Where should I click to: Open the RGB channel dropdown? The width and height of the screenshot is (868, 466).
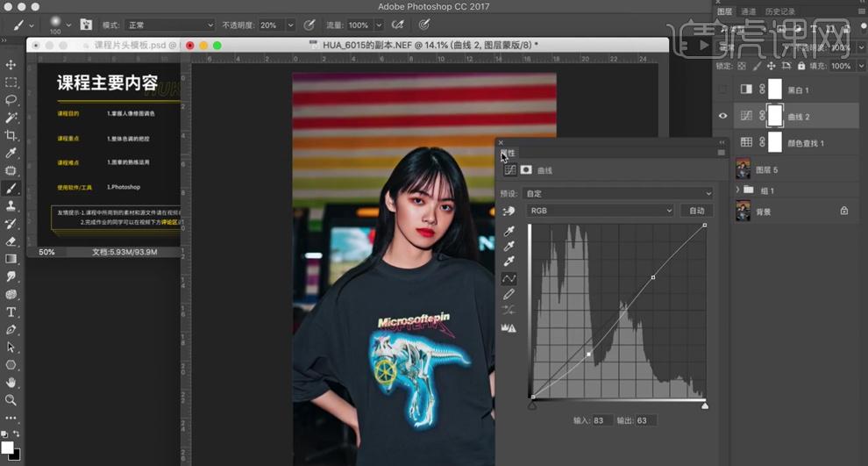[x=600, y=211]
